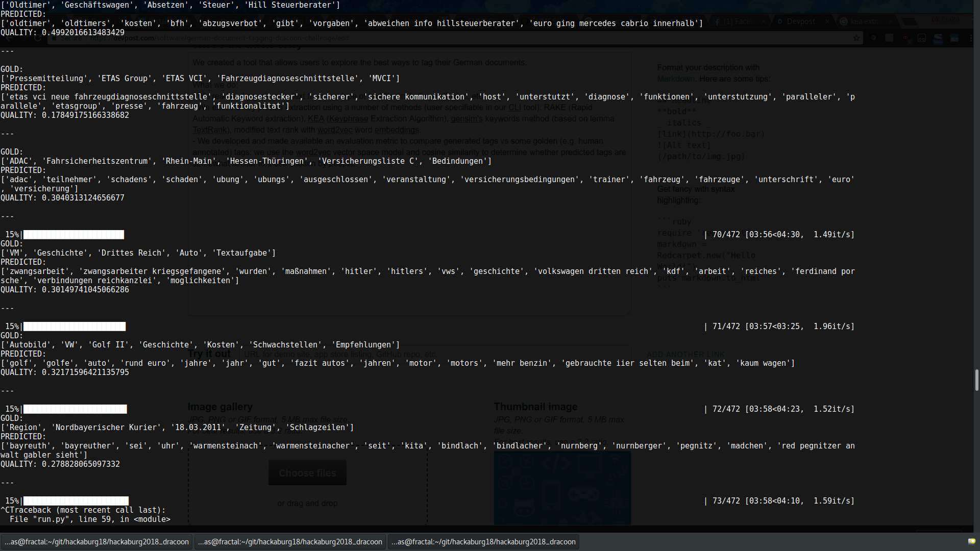Image resolution: width=980 pixels, height=551 pixels.
Task: Switch to the second terminal tab
Action: click(x=290, y=542)
